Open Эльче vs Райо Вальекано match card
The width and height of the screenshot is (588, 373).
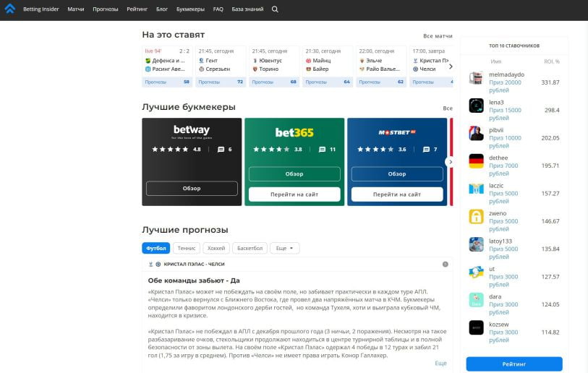pyautogui.click(x=381, y=67)
